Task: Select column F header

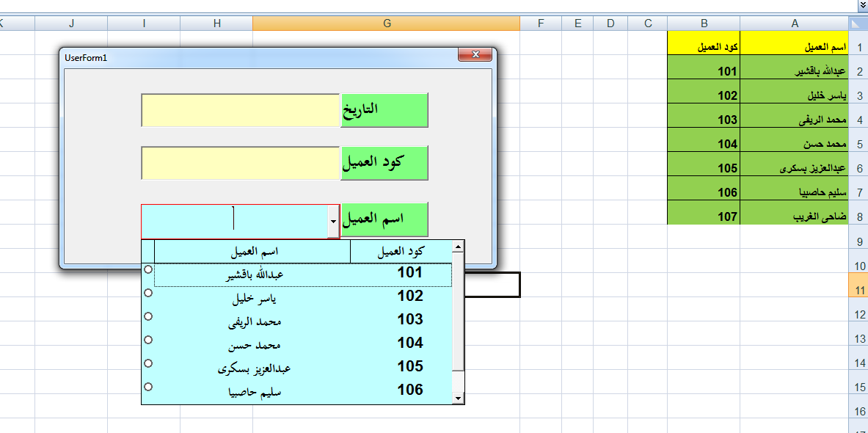Action: click(x=540, y=23)
